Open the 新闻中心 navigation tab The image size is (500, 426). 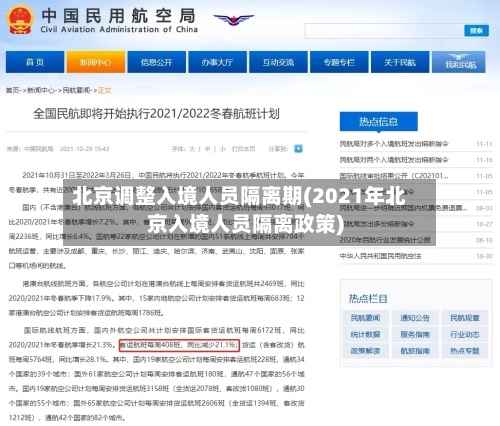pos(96,62)
